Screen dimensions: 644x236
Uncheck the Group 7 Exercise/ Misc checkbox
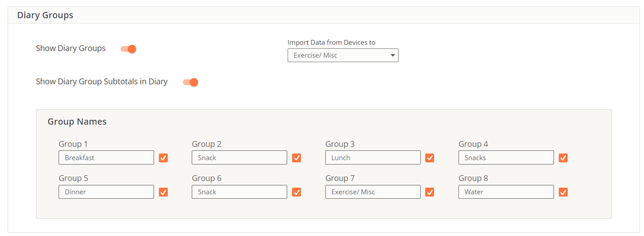pyautogui.click(x=430, y=192)
